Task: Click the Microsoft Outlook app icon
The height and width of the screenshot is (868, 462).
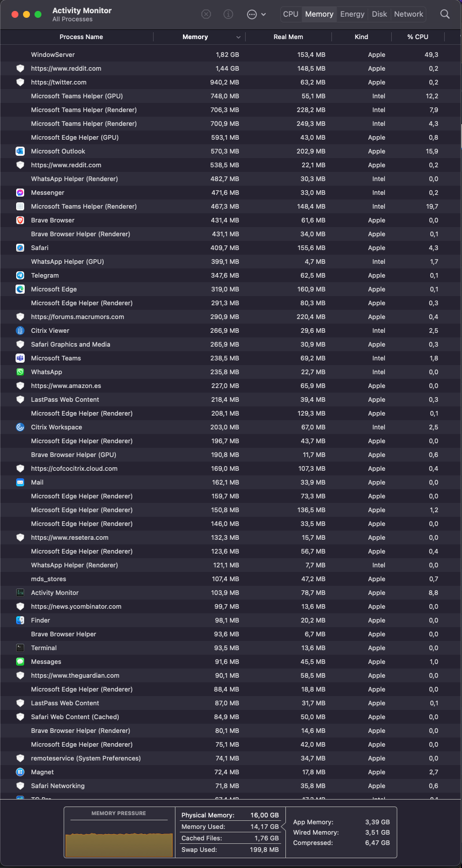Action: pyautogui.click(x=20, y=151)
